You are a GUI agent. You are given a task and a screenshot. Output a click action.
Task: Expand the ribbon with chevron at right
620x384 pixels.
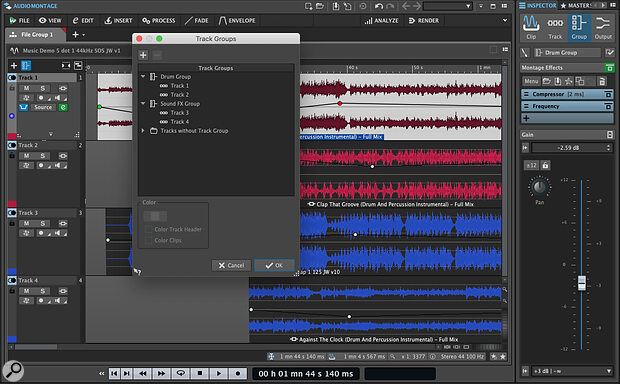505,20
